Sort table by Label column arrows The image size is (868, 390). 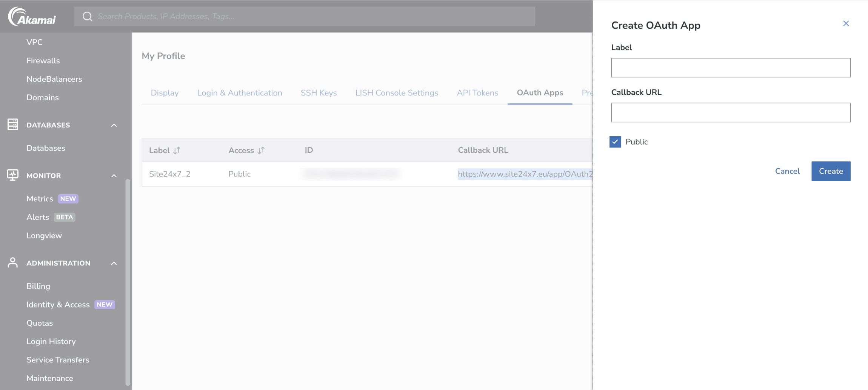point(177,150)
